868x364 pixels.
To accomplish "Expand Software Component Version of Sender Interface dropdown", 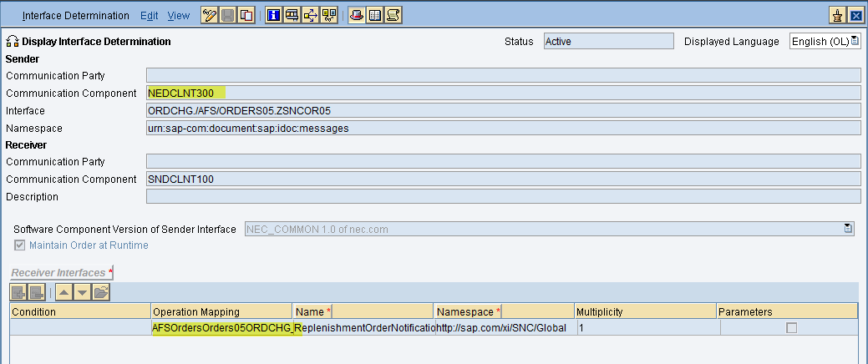I will [848, 229].
